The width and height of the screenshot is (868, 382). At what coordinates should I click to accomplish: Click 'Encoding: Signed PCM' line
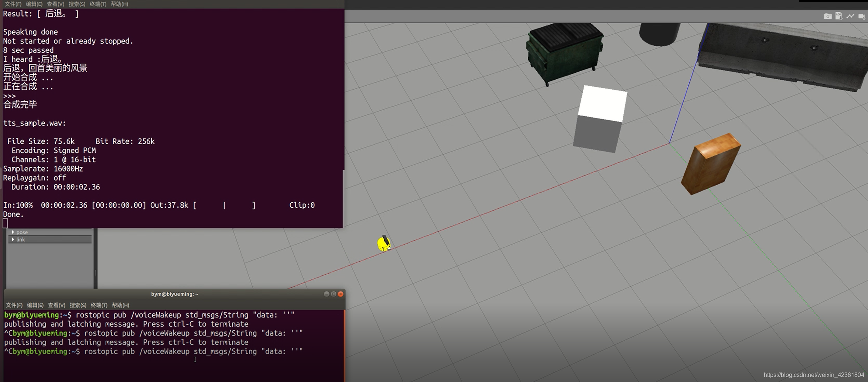coord(54,151)
